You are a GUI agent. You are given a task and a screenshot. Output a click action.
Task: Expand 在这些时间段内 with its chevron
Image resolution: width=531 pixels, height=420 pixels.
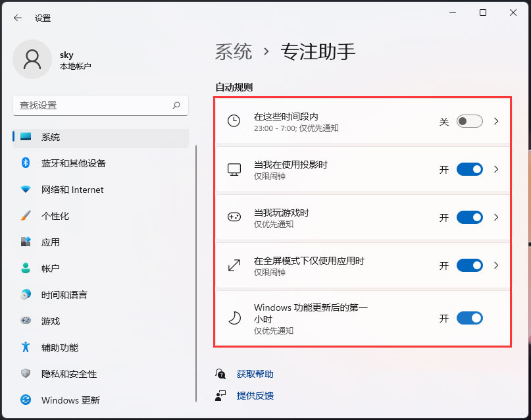pos(496,121)
